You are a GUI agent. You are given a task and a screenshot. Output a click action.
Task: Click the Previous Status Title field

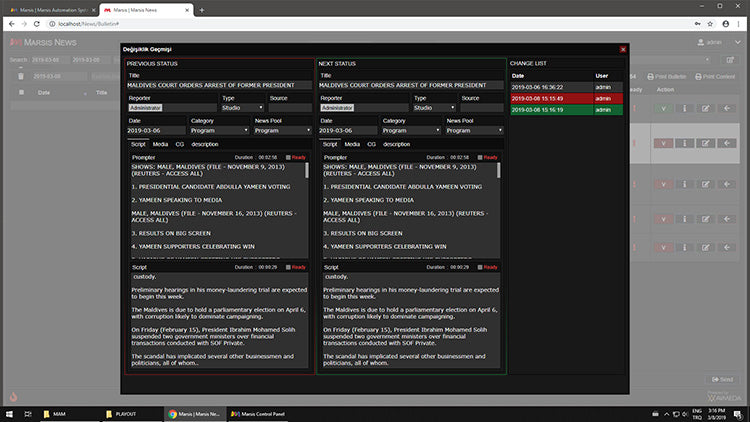(x=217, y=86)
